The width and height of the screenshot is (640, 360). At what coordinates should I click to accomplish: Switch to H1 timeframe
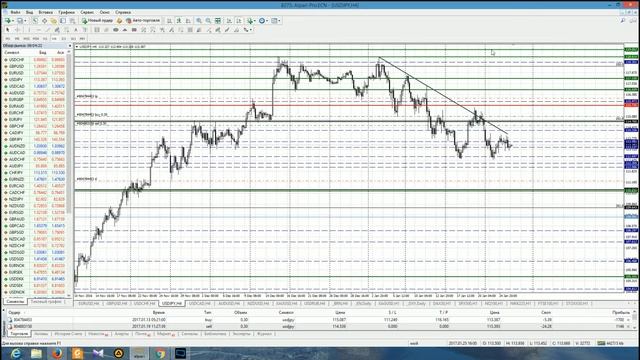point(45,38)
